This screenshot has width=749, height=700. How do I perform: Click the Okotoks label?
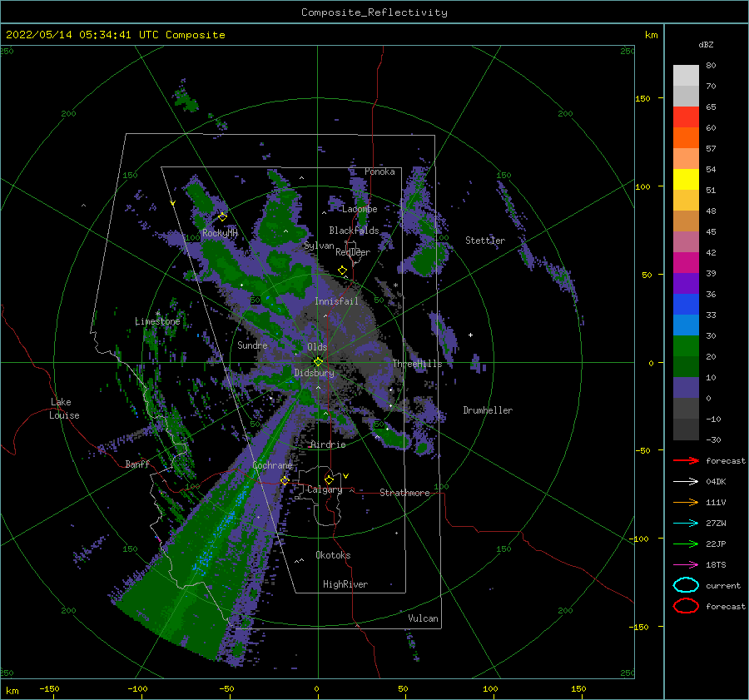coord(333,555)
